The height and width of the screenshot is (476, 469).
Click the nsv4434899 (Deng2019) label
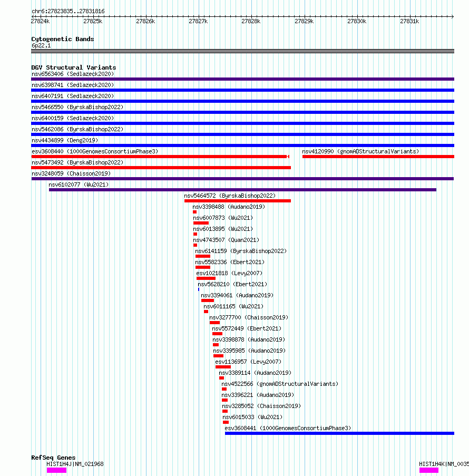click(65, 141)
